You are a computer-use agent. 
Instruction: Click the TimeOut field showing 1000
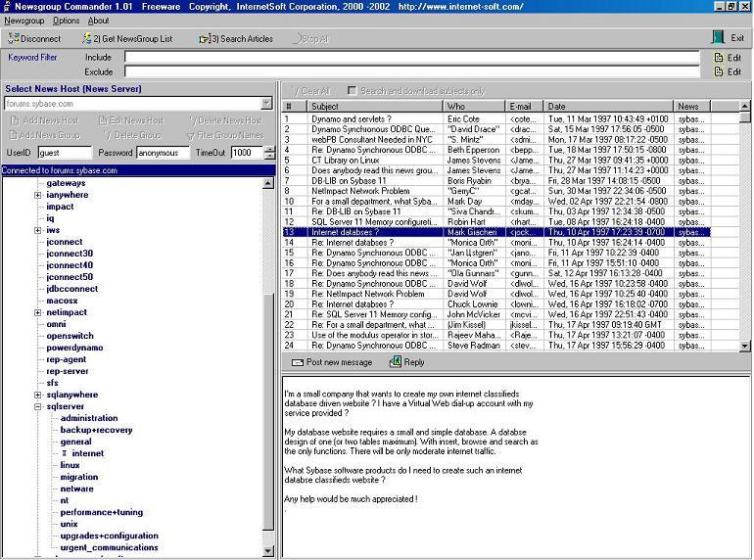[247, 153]
